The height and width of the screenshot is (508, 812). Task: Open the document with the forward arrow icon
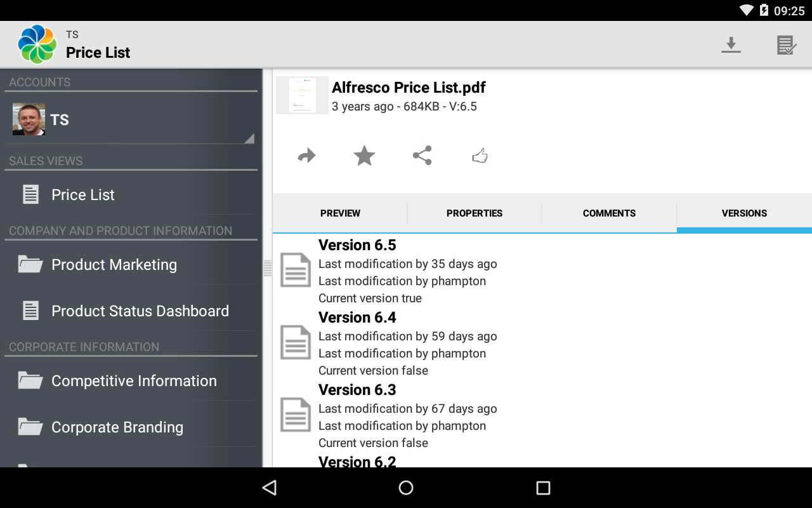point(306,156)
